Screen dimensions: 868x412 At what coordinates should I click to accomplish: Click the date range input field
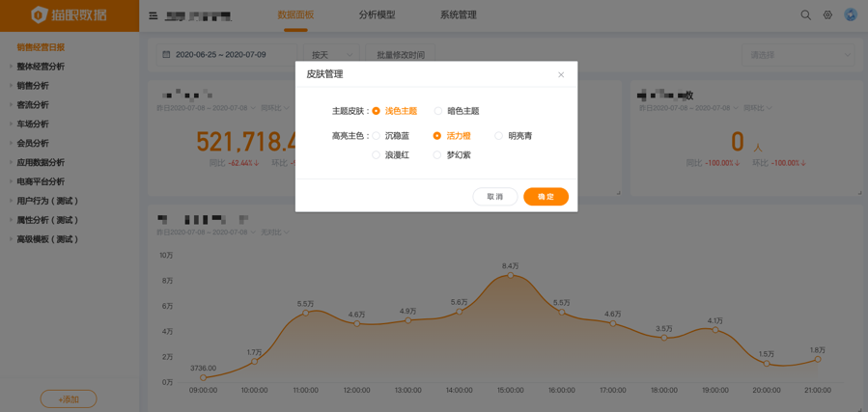tap(227, 55)
